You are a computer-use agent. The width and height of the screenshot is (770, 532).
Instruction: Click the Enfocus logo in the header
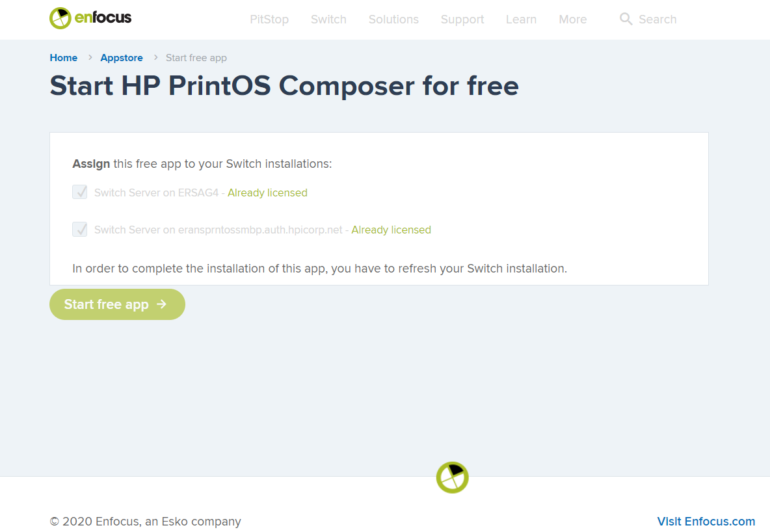pyautogui.click(x=90, y=18)
